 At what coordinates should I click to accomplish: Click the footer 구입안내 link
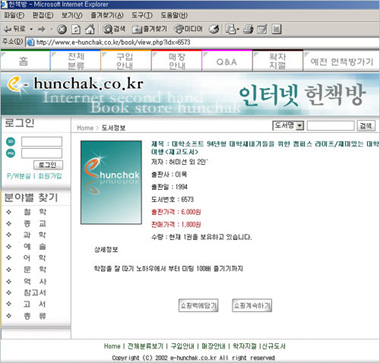coord(182,346)
